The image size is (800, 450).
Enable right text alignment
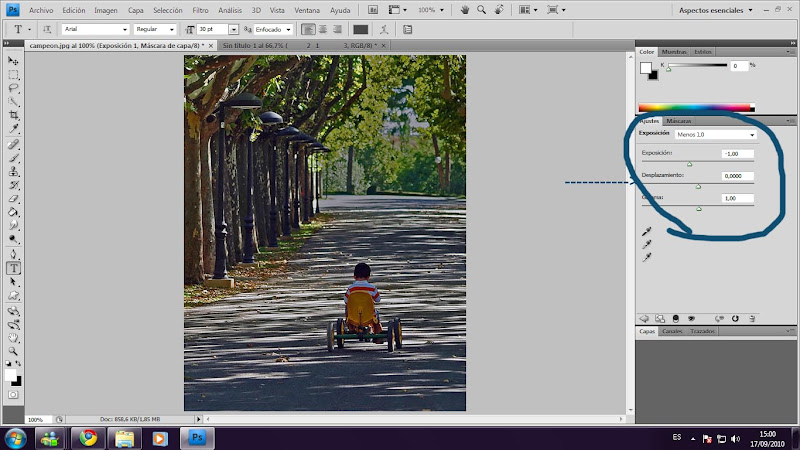(337, 30)
